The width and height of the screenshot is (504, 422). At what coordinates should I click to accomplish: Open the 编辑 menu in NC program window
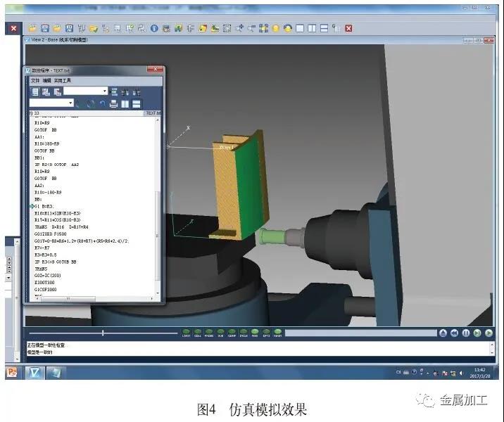[47, 81]
